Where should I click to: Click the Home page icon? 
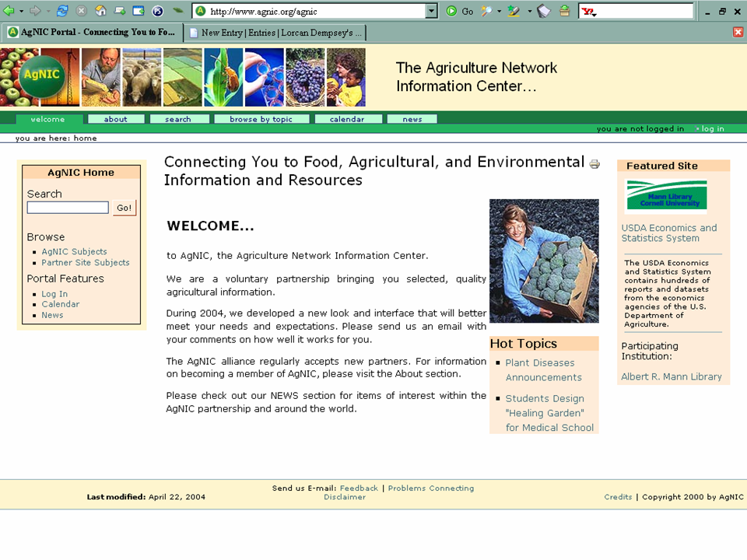[100, 10]
